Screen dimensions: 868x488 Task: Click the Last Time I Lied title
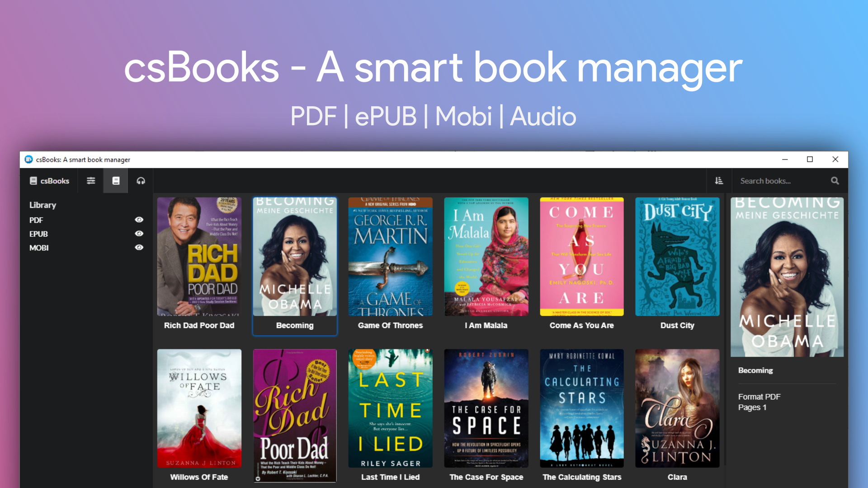[x=390, y=477]
